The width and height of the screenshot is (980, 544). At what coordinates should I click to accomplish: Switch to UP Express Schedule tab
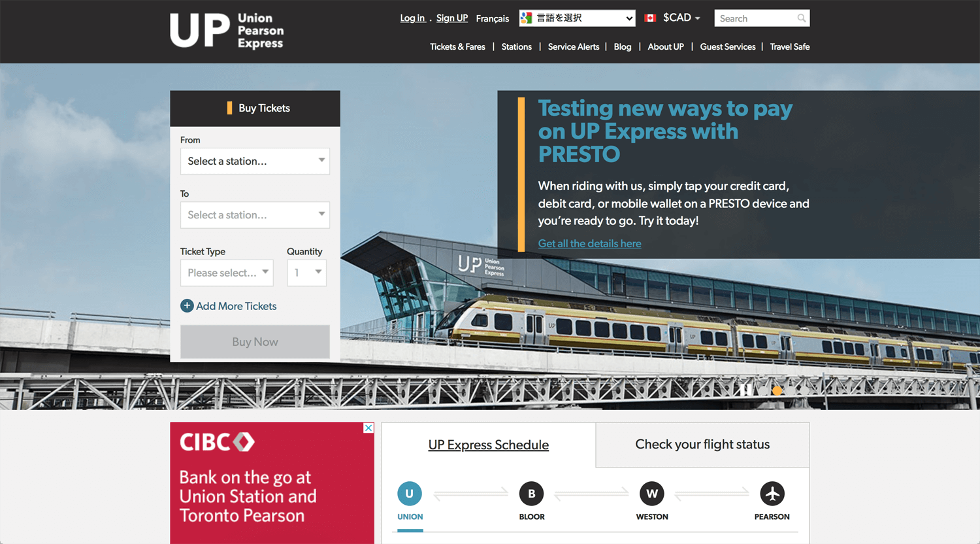(489, 445)
